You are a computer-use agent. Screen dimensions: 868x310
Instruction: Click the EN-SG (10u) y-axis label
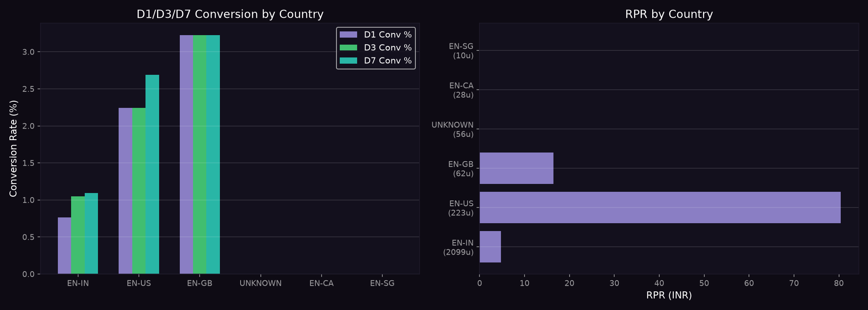click(x=461, y=51)
